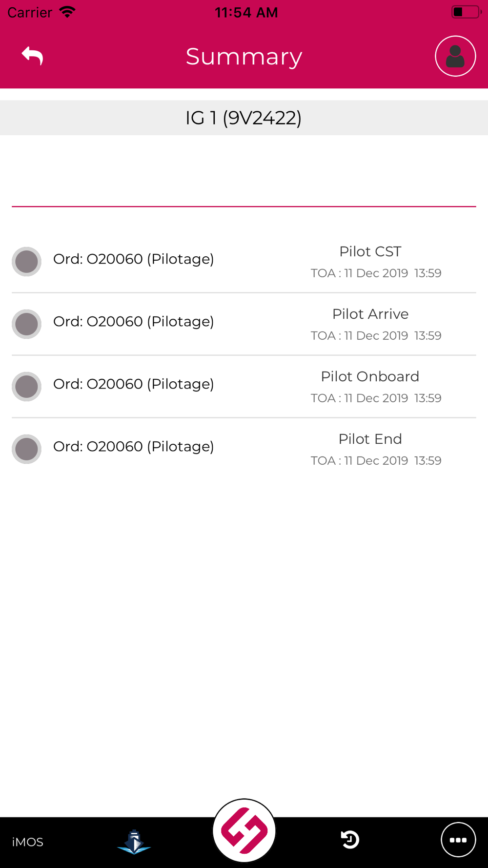Tap the iMOS tab label
488x868 pixels.
[x=28, y=842]
